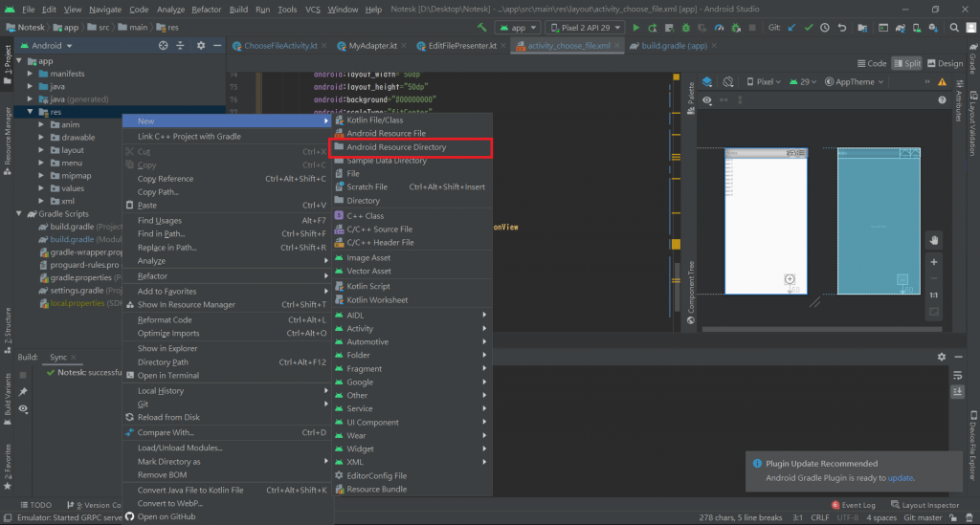The image size is (980, 525).
Task: Select Android Resource File menu item
Action: (x=412, y=134)
